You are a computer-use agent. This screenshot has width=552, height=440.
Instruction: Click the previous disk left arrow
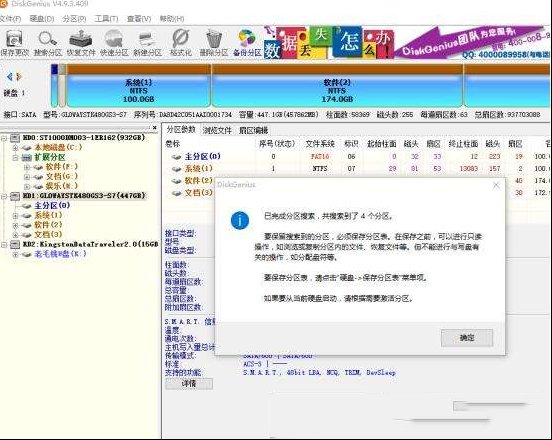[x=10, y=76]
